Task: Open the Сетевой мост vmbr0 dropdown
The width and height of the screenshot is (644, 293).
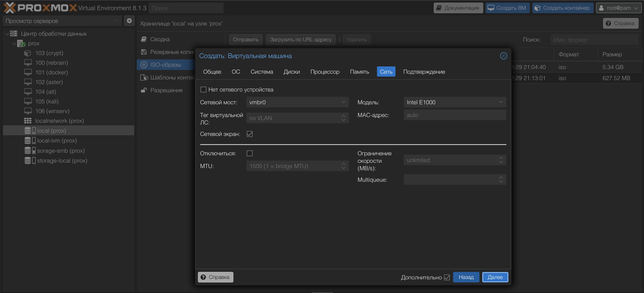Action: click(343, 102)
